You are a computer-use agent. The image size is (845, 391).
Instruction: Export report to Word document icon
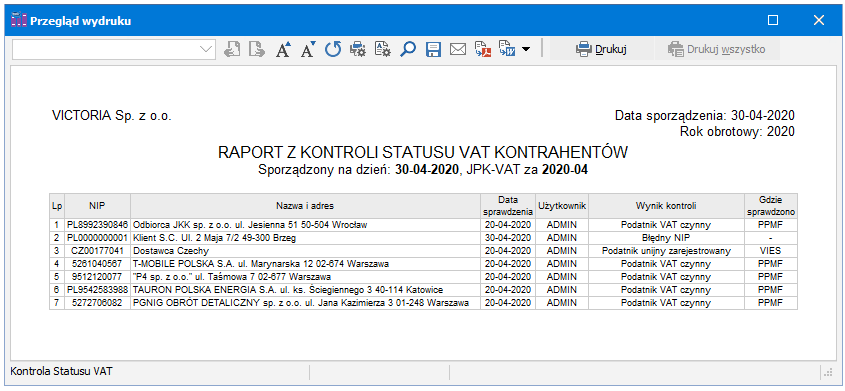[507, 50]
